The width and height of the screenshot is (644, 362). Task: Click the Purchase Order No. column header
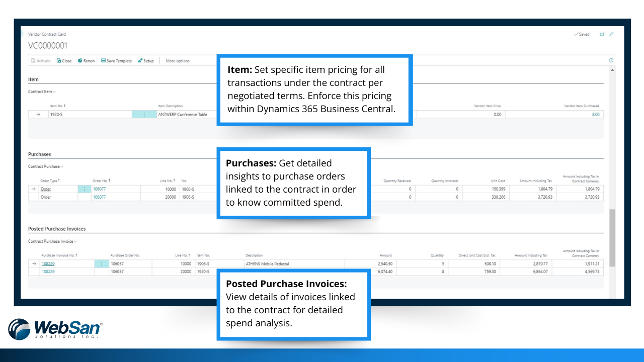click(x=125, y=255)
